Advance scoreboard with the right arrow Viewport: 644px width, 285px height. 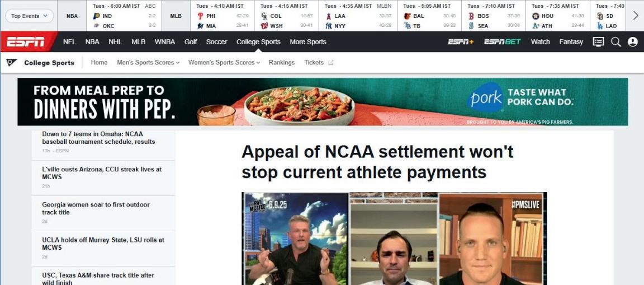coord(635,16)
